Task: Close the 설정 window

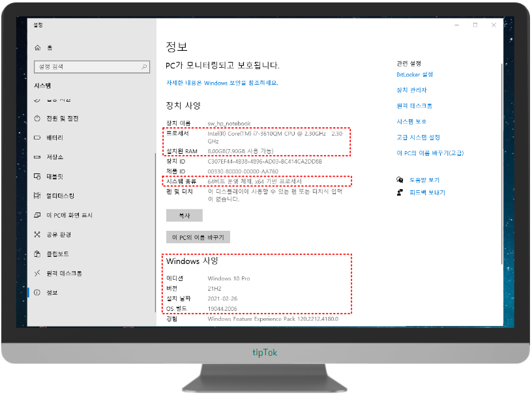Action: point(494,25)
